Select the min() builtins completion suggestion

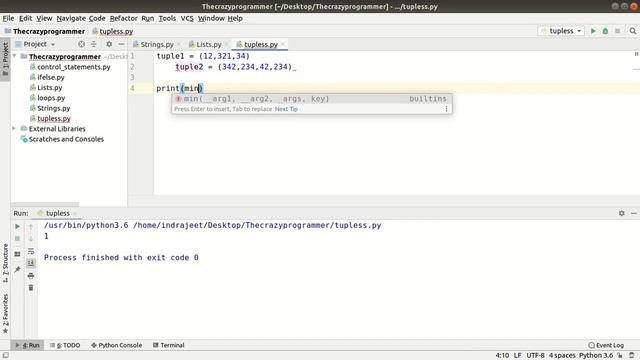pos(312,99)
